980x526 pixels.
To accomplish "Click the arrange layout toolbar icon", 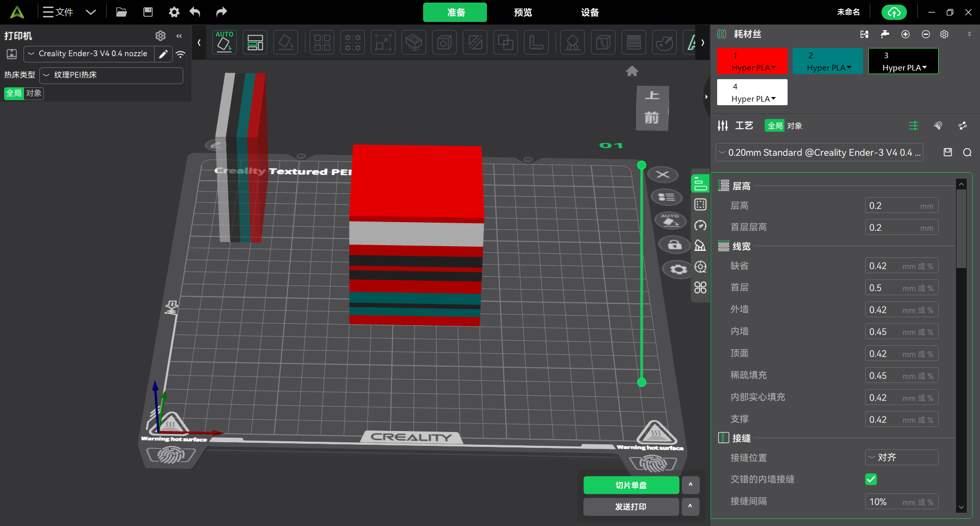I will point(255,42).
